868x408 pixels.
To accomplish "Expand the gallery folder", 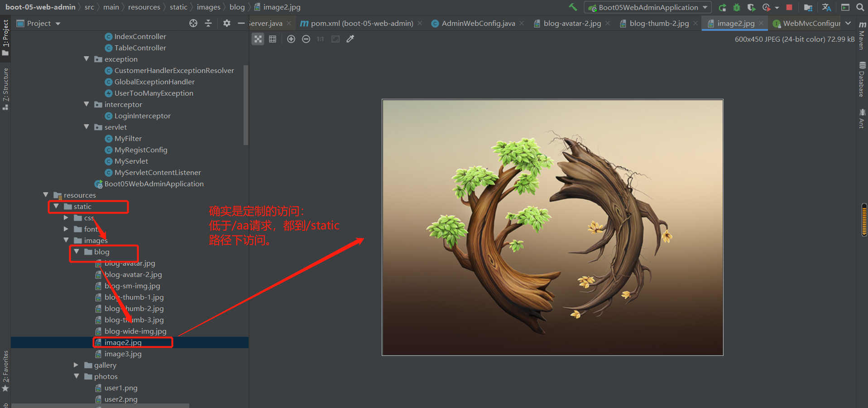I will [x=76, y=365].
